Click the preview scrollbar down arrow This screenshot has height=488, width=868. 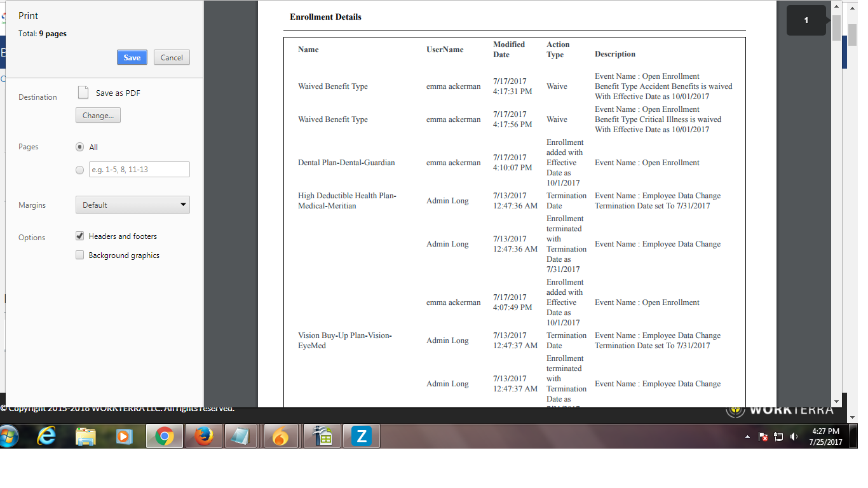point(836,401)
